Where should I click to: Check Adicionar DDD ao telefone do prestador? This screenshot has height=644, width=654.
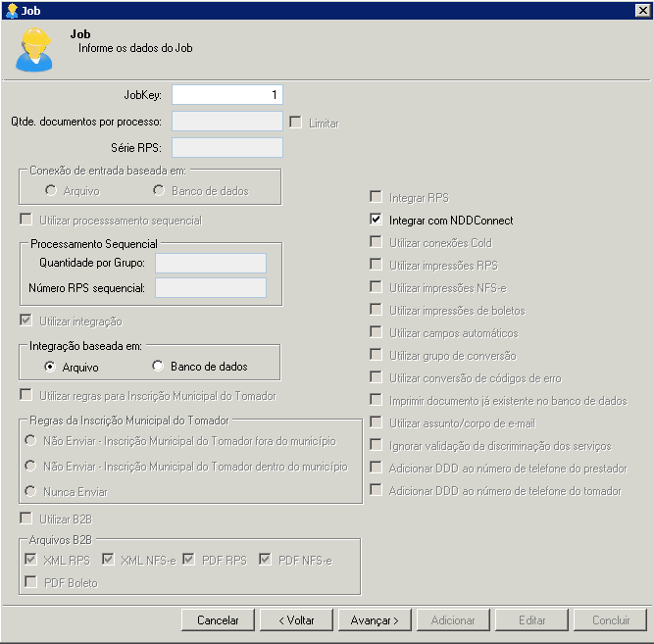[376, 467]
